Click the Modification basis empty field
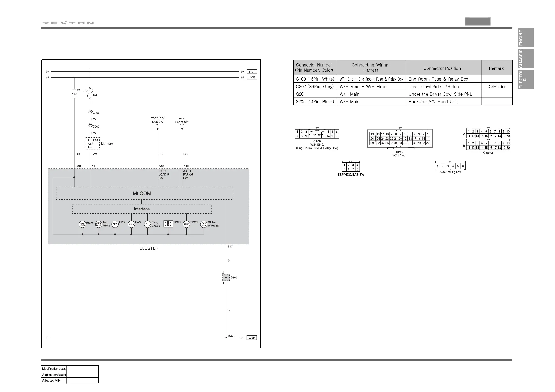Screen dimensions: 555x392 coord(82,368)
